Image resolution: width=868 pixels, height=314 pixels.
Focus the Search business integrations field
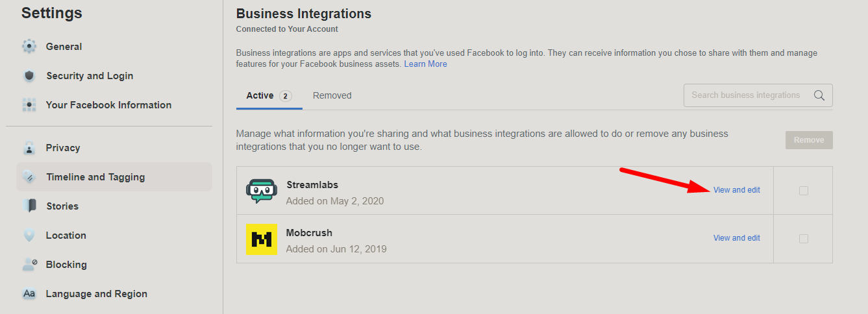[x=747, y=95]
